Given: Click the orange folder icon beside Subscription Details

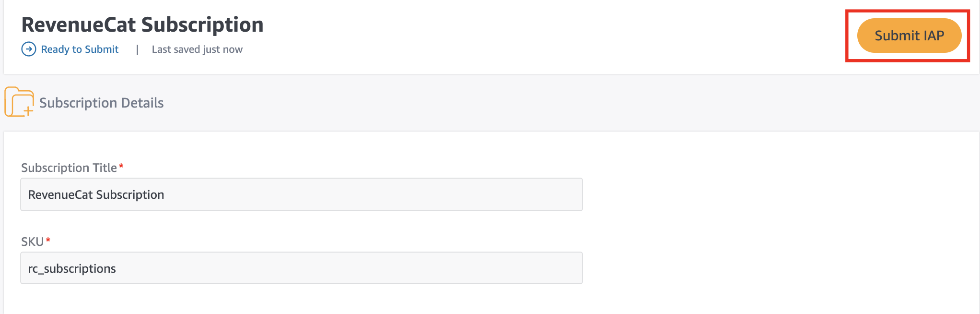Looking at the screenshot, I should click(18, 101).
